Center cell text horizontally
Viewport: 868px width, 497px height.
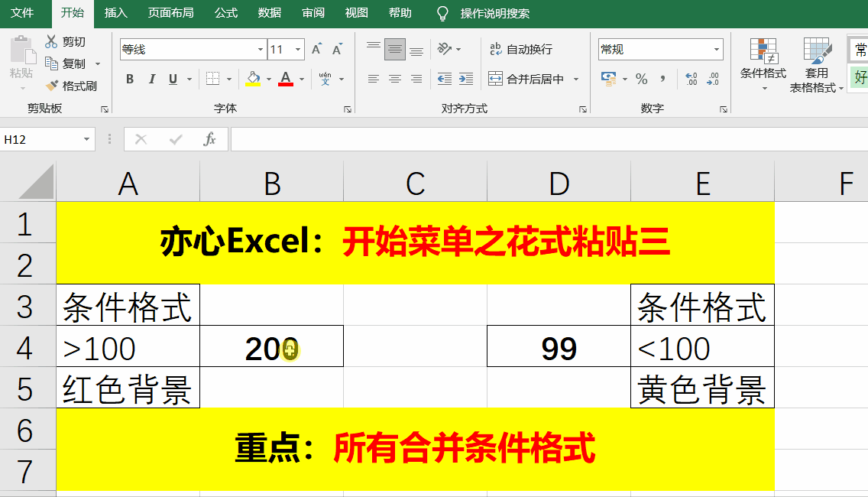395,80
